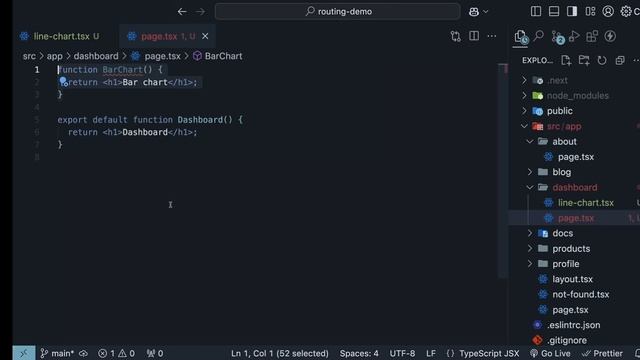Click the code action lightbulb on line 2
The width and height of the screenshot is (640, 360).
pos(63,82)
